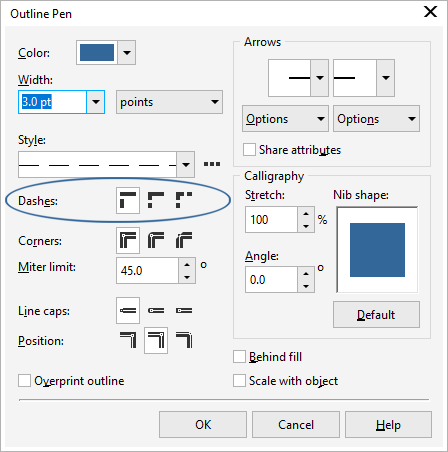Select round corners icon
This screenshot has height=452, width=448.
(x=156, y=240)
